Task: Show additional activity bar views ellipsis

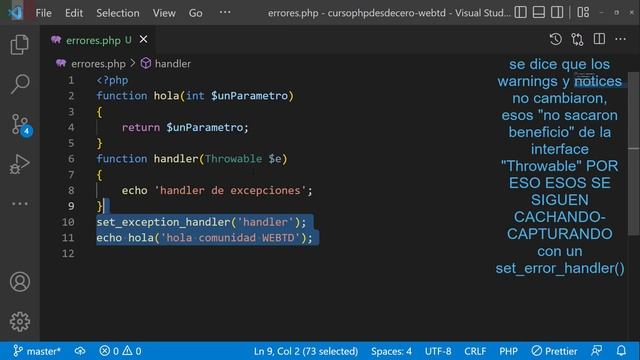Action: tap(20, 203)
